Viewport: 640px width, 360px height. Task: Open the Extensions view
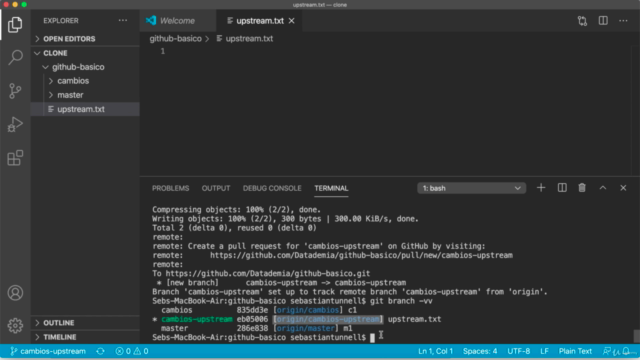[15, 158]
